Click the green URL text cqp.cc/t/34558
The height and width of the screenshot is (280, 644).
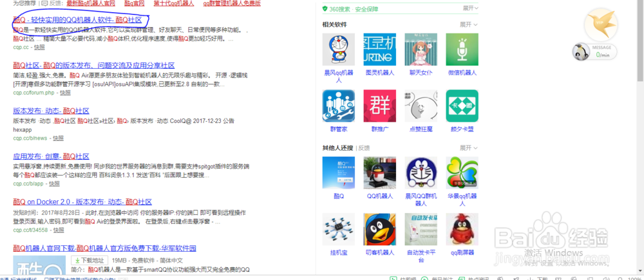click(x=30, y=230)
